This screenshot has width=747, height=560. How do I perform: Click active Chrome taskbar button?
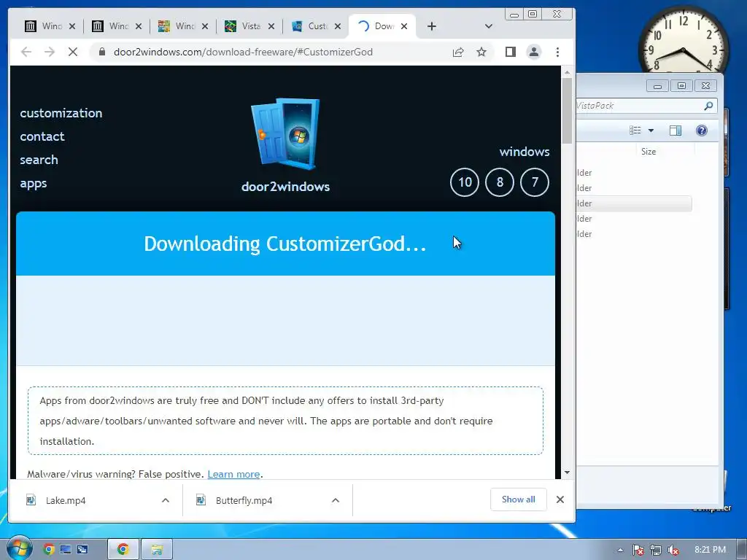point(123,550)
